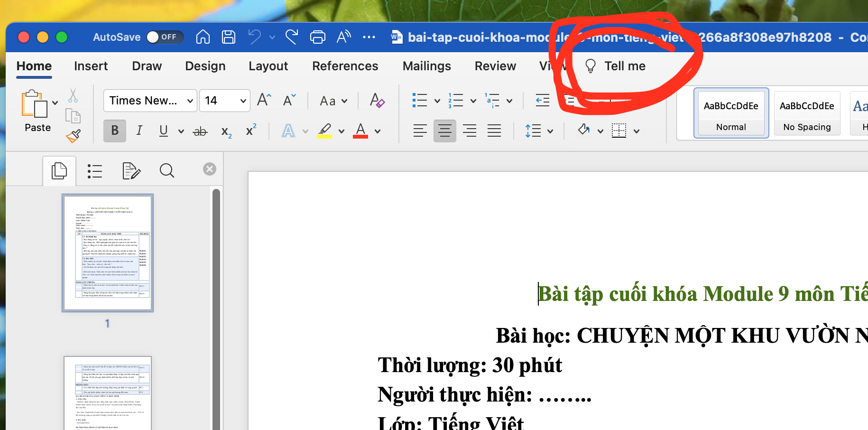
Task: Switch to the Draw tab
Action: (147, 66)
